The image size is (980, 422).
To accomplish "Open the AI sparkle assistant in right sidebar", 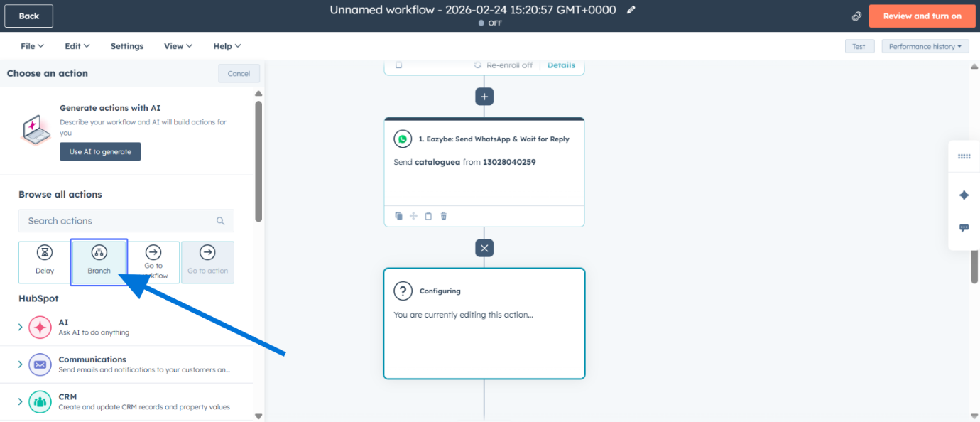I will pos(964,195).
